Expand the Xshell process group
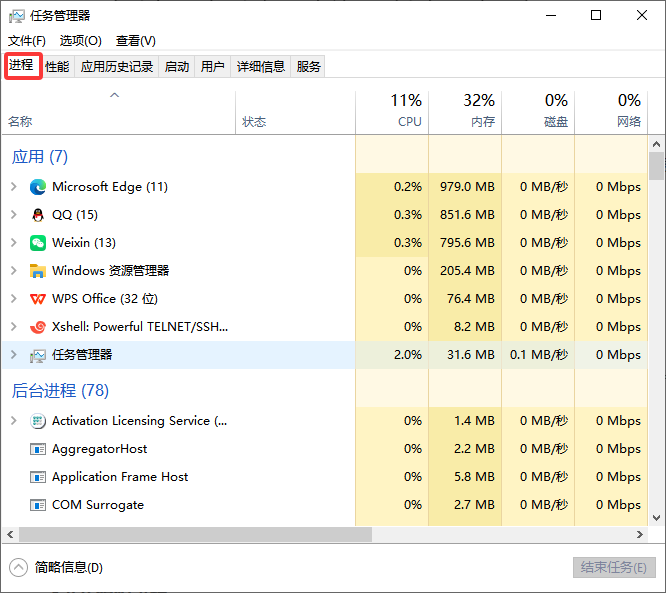666x593 pixels. click(14, 327)
